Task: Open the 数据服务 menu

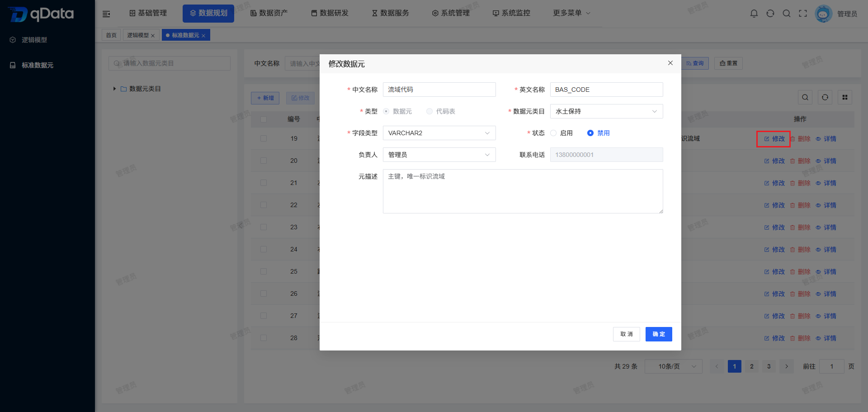Action: point(390,13)
